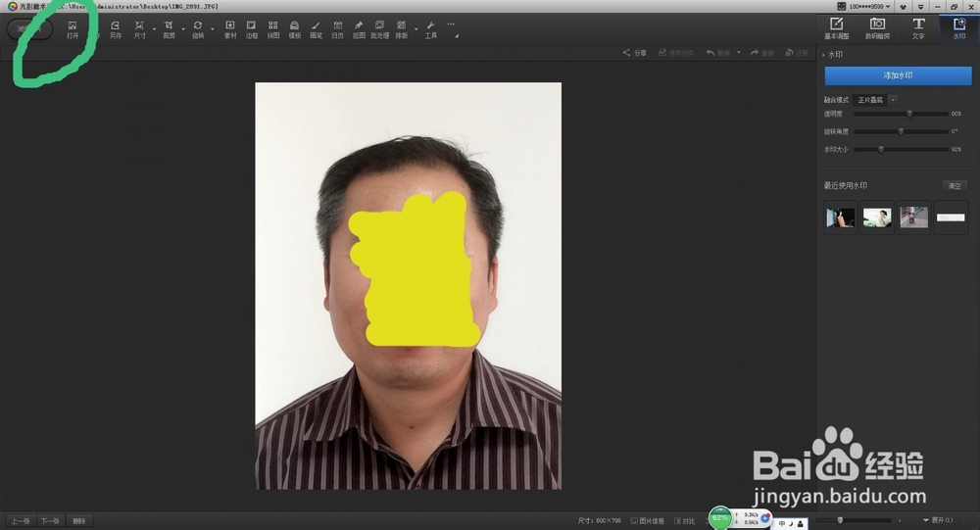Select the first recent watermark thumbnail

(840, 217)
